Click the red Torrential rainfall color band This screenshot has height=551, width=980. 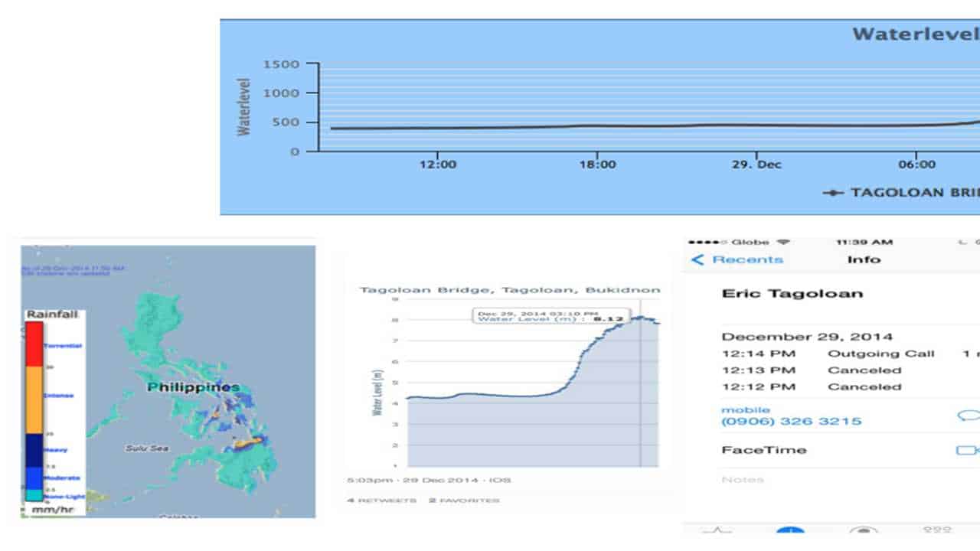(34, 344)
